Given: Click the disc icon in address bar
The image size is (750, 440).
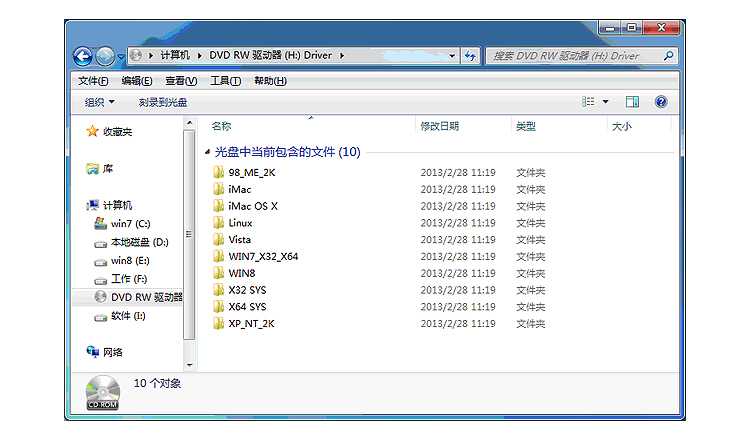Looking at the screenshot, I should [136, 55].
